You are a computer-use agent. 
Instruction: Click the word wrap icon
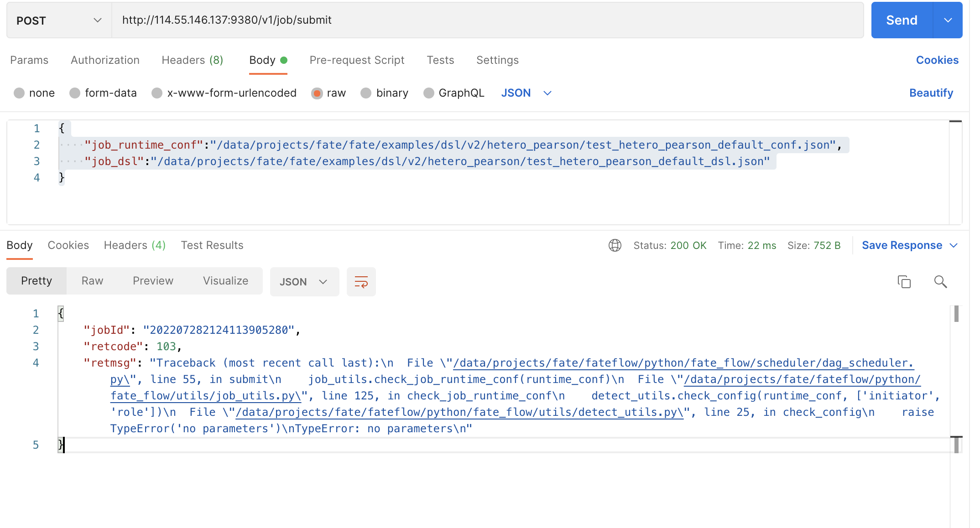tap(361, 282)
